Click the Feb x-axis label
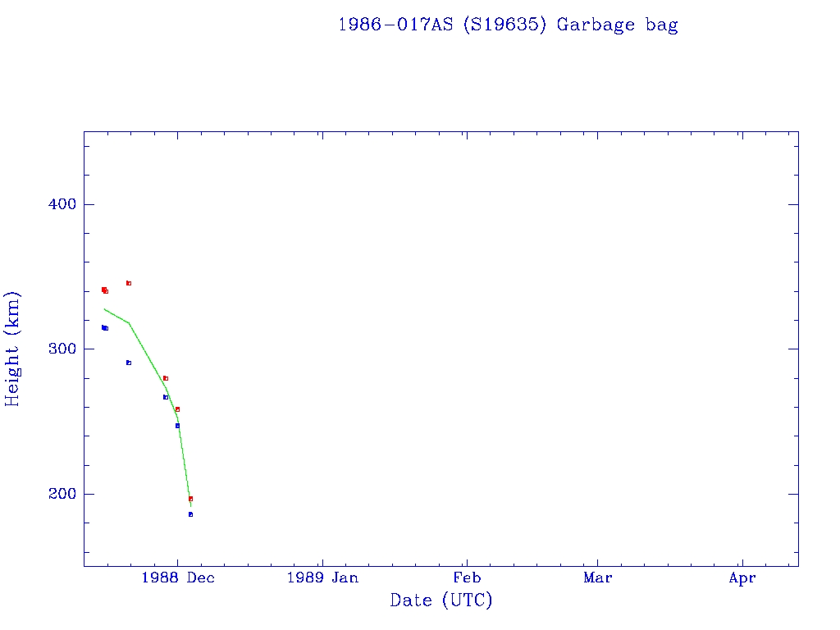Viewport: 840px width, 630px height. pyautogui.click(x=467, y=578)
